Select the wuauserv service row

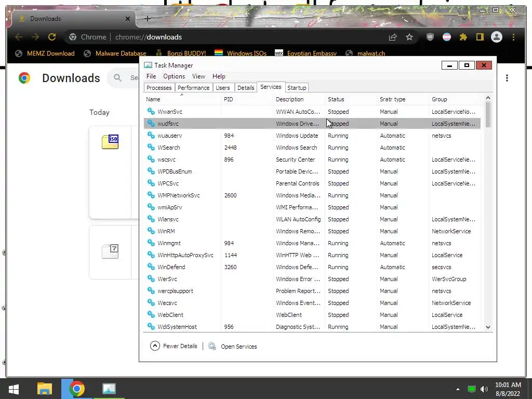click(x=312, y=136)
